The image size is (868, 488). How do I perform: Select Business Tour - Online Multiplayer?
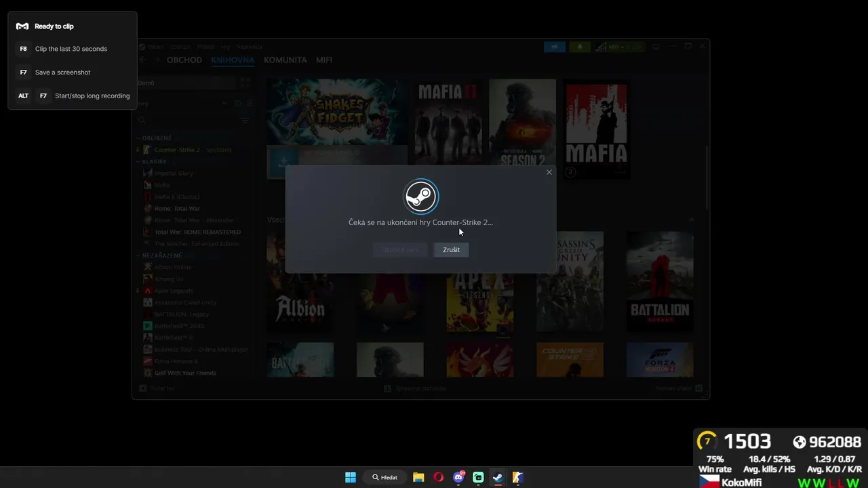(x=195, y=350)
